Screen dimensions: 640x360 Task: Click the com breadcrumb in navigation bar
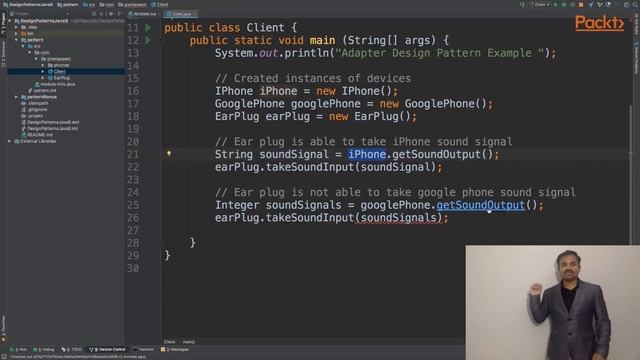(107, 4)
